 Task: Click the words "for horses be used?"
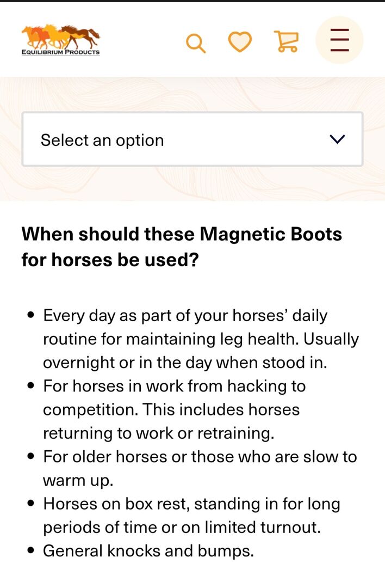pos(110,260)
